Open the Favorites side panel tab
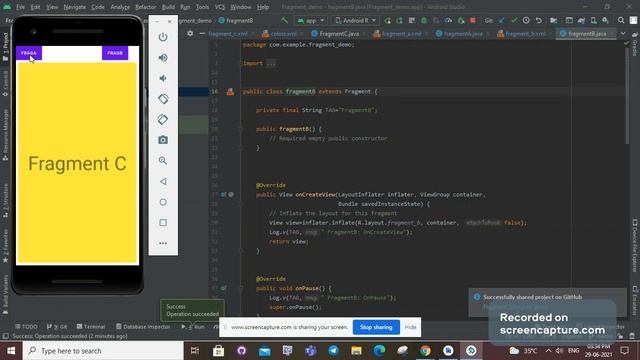 click(5, 247)
